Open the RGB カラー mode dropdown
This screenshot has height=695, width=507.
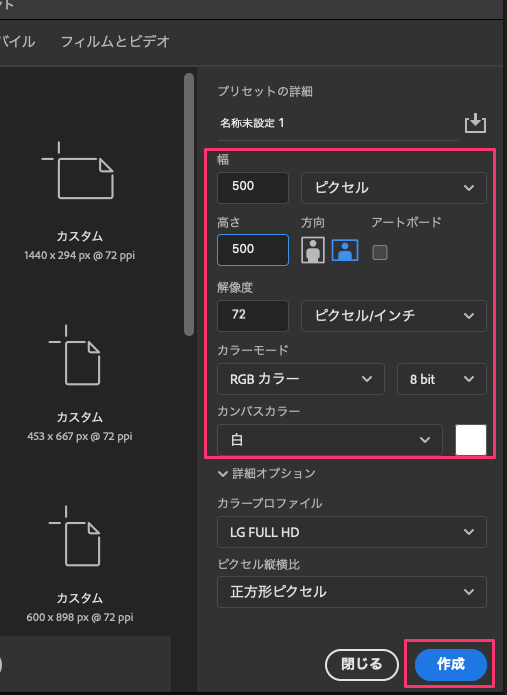click(x=301, y=379)
